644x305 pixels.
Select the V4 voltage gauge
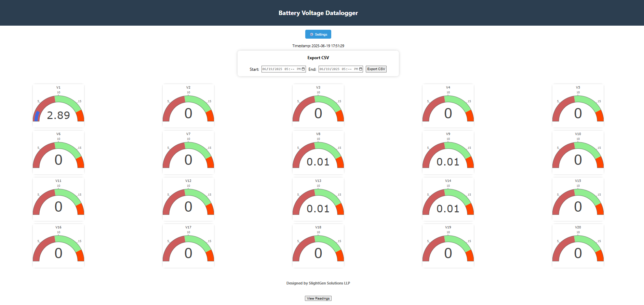(448, 106)
